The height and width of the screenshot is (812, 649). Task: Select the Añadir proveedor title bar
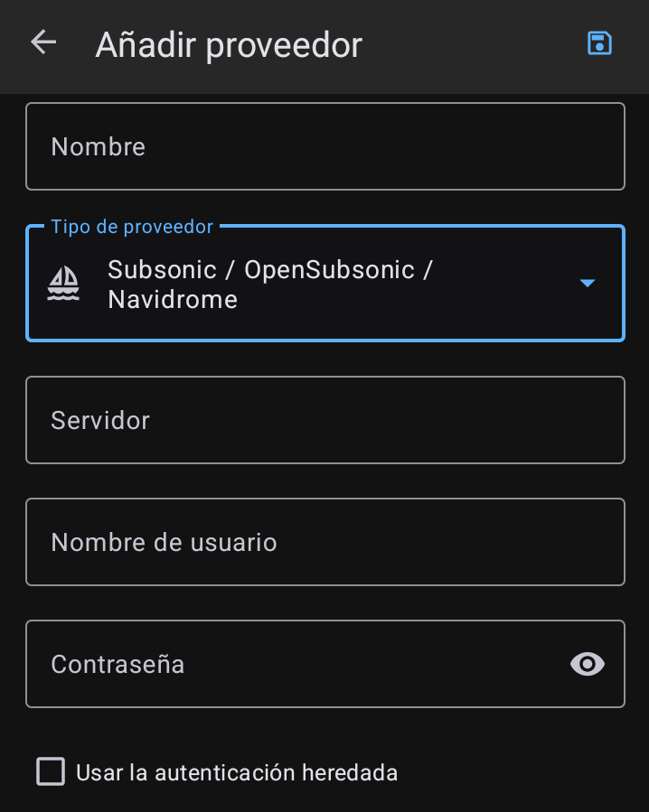(x=228, y=44)
